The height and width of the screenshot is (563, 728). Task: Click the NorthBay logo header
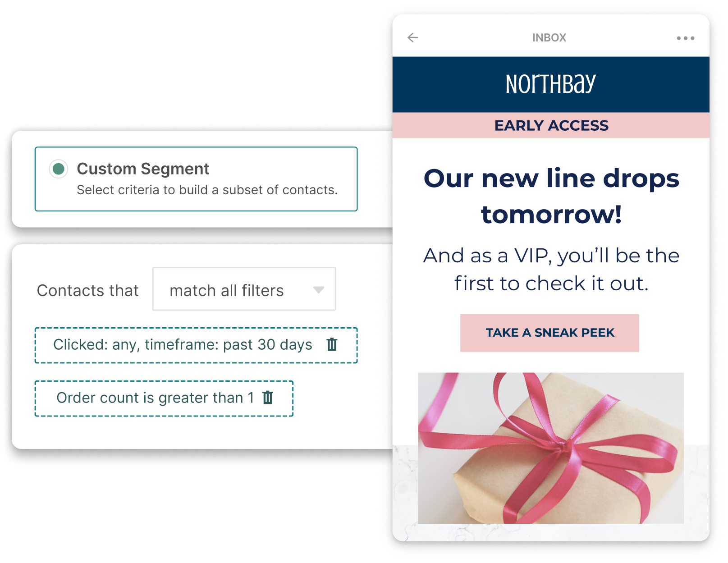point(551,84)
